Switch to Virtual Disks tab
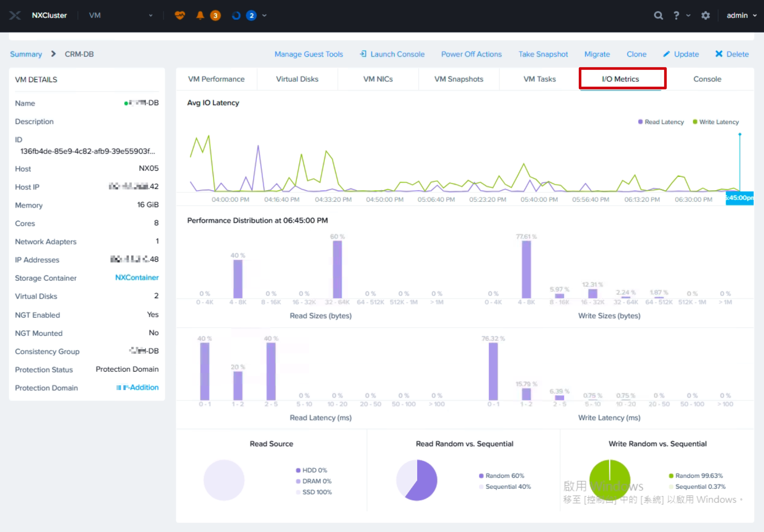This screenshot has width=764, height=532. pyautogui.click(x=297, y=79)
